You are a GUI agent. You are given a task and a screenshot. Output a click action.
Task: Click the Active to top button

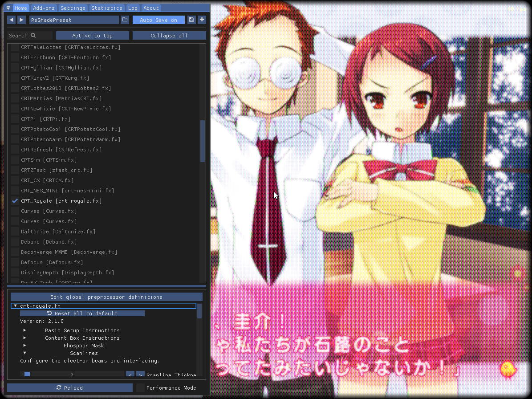point(92,35)
